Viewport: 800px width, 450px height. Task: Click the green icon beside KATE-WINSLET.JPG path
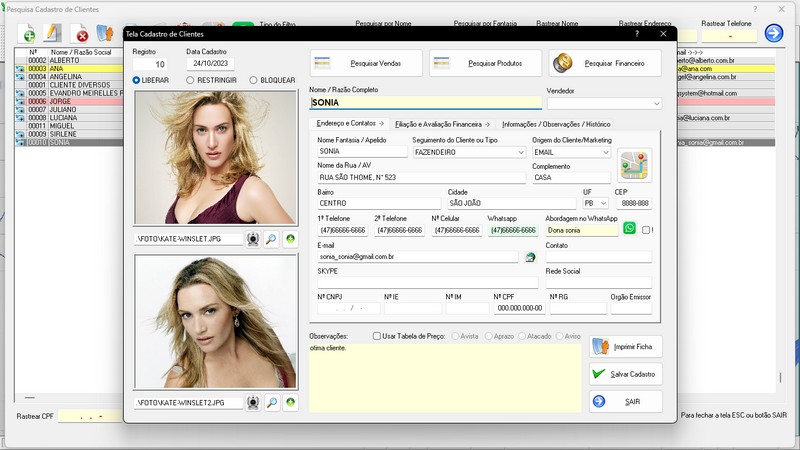[290, 239]
